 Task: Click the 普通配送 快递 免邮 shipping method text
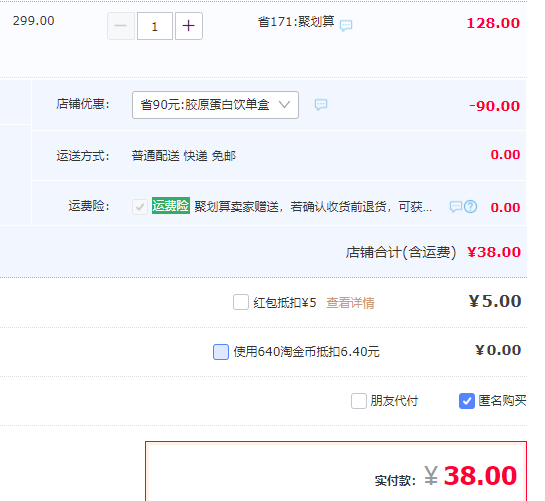pos(184,156)
